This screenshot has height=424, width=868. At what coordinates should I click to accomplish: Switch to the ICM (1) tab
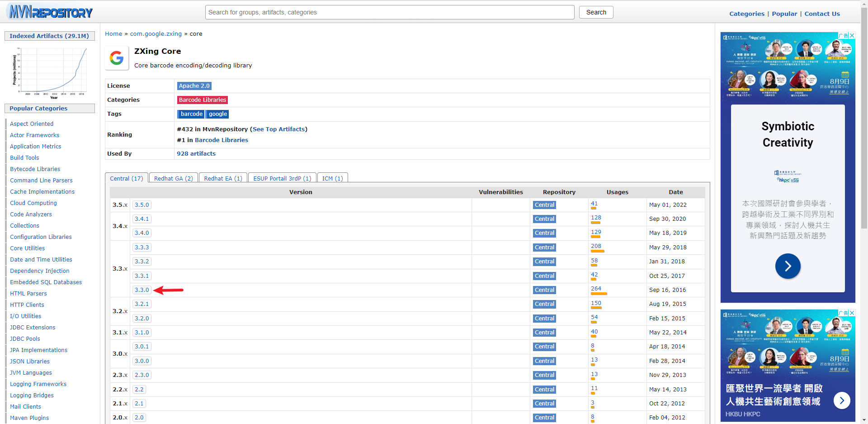click(332, 178)
